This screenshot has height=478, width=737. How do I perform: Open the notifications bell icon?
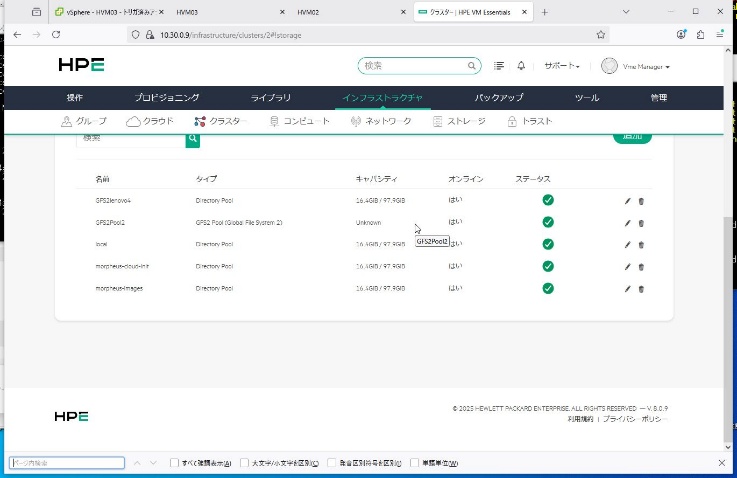tap(521, 66)
